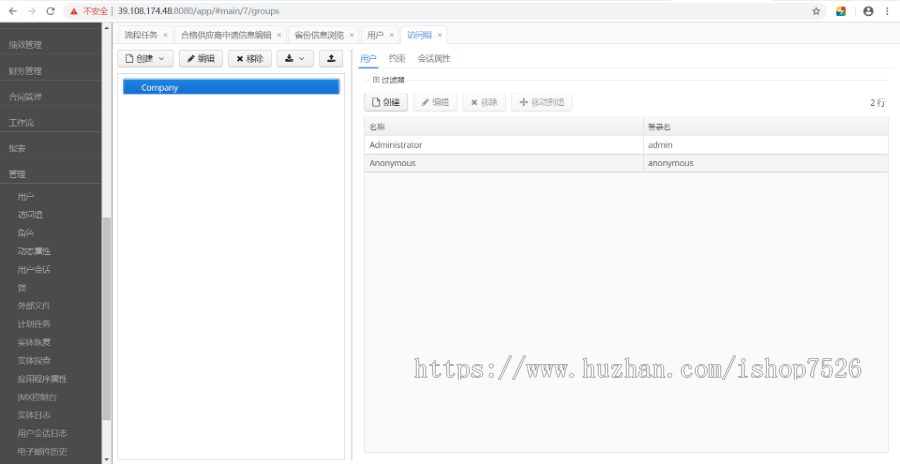This screenshot has height=464, width=900.
Task: Close the 流程任务 tab
Action: pos(165,35)
